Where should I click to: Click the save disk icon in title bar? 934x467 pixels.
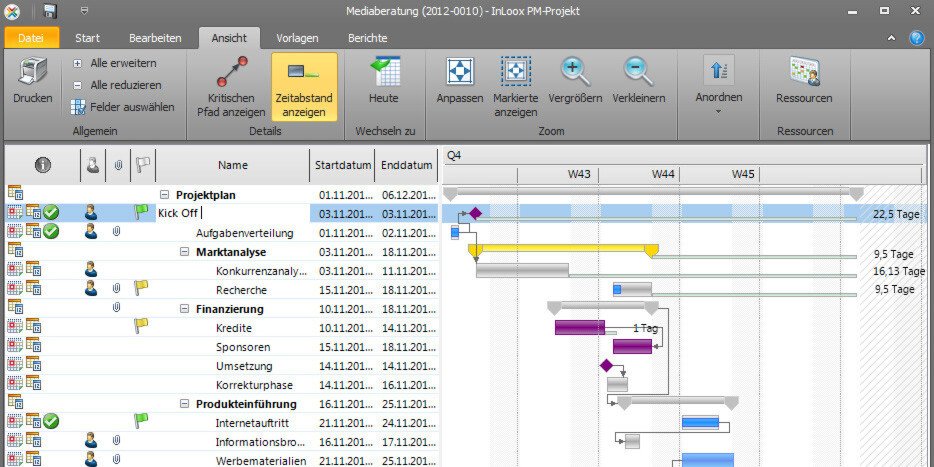[x=50, y=11]
